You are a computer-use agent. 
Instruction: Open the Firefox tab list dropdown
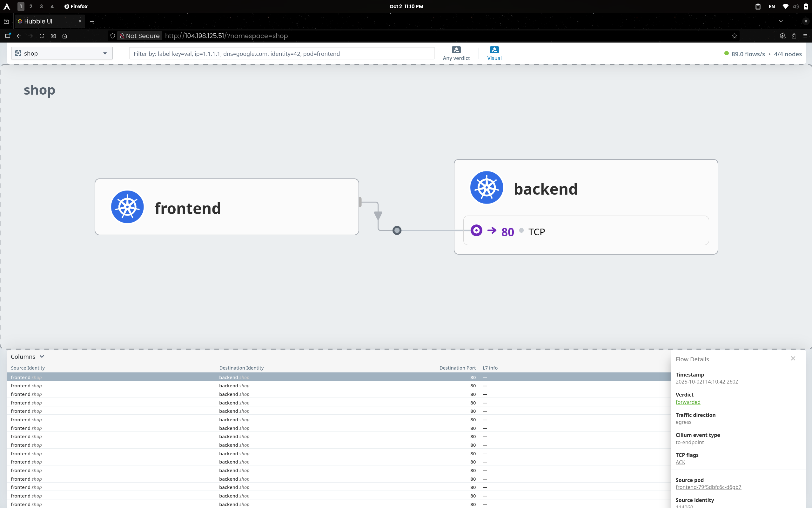[781, 21]
